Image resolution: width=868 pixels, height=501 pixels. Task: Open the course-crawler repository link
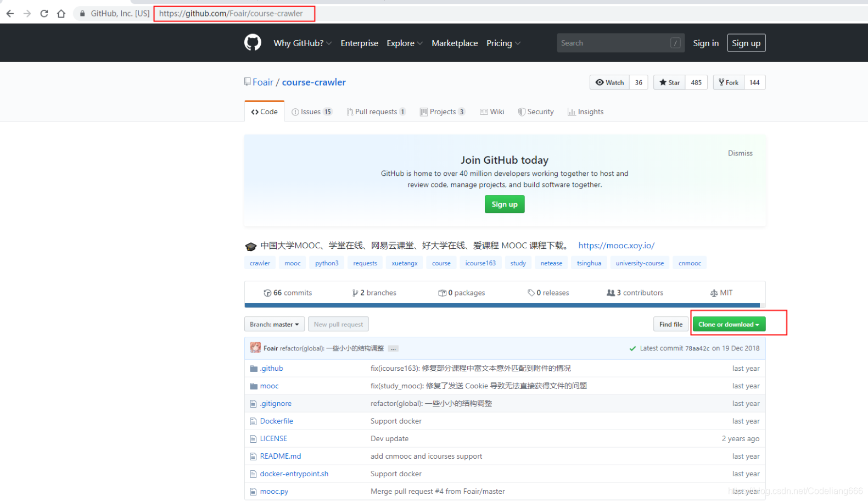click(314, 82)
